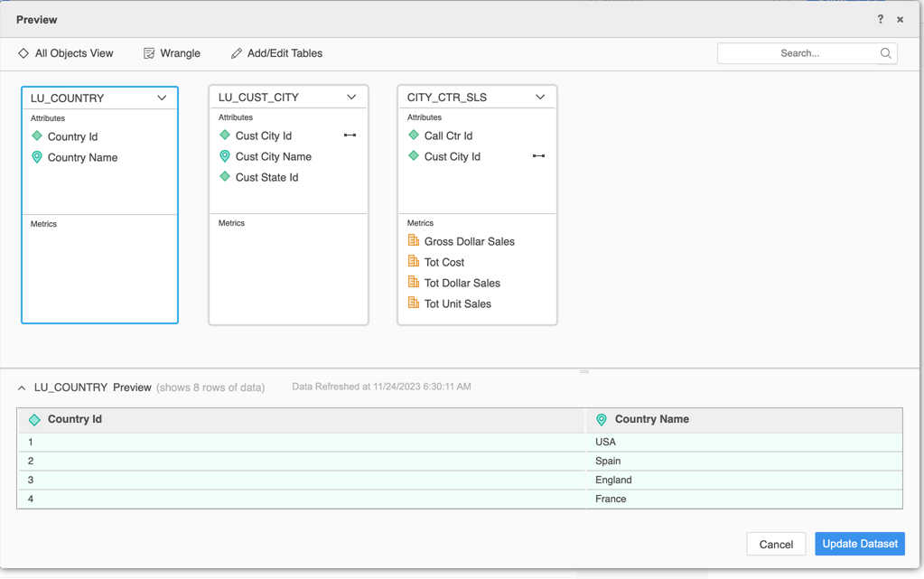The image size is (924, 579).
Task: Expand the CITY_CTR_SLS table options chevron
Action: coord(540,97)
